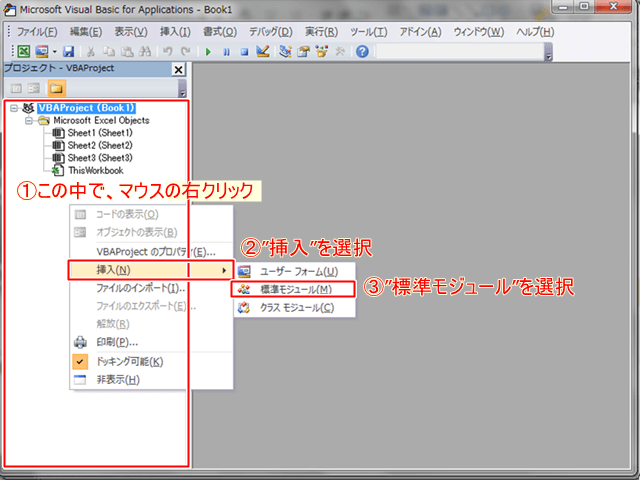This screenshot has width=640, height=480.
Task: Open the ファイル(F) menu
Action: (37, 32)
